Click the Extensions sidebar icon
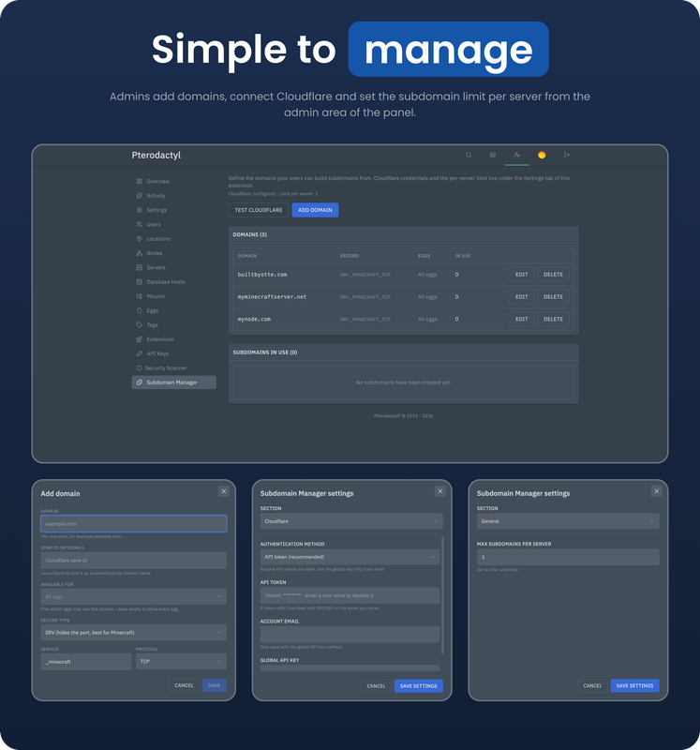This screenshot has height=750, width=700. click(x=139, y=339)
